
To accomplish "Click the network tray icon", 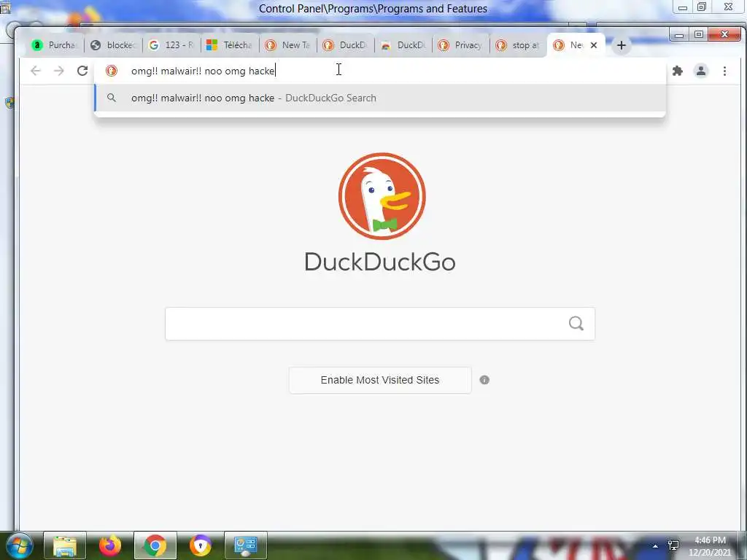I will click(x=673, y=545).
